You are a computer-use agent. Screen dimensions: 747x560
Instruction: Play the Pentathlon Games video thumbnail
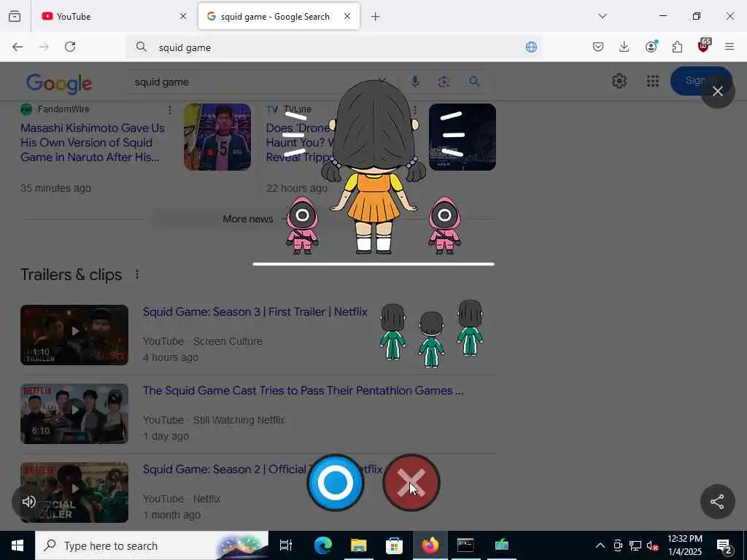74,414
